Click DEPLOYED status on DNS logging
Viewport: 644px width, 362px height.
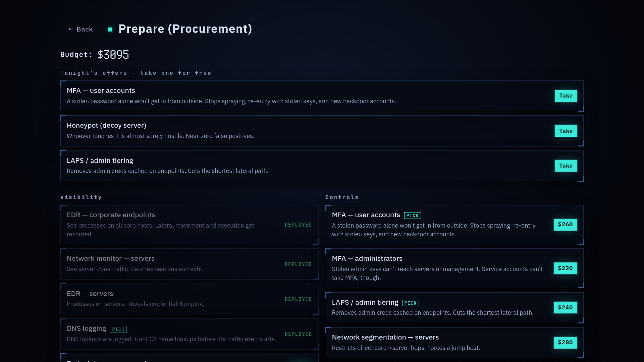[x=298, y=334]
